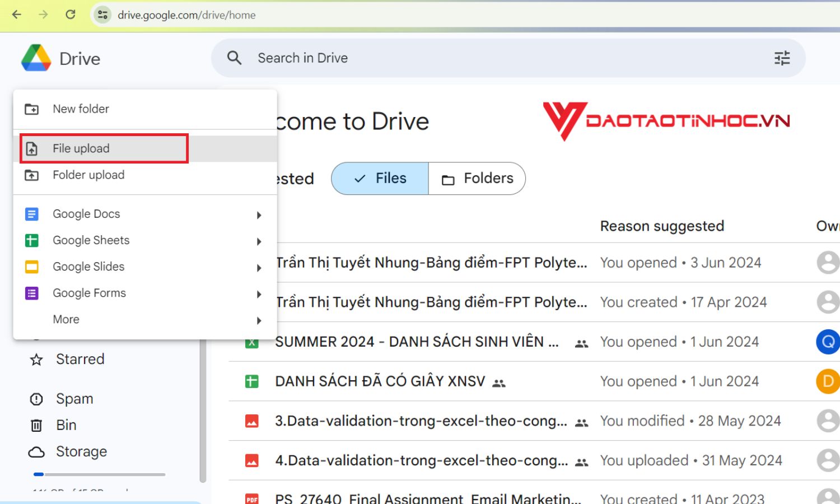Switch suggested view to Folders
840x504 pixels.
477,179
